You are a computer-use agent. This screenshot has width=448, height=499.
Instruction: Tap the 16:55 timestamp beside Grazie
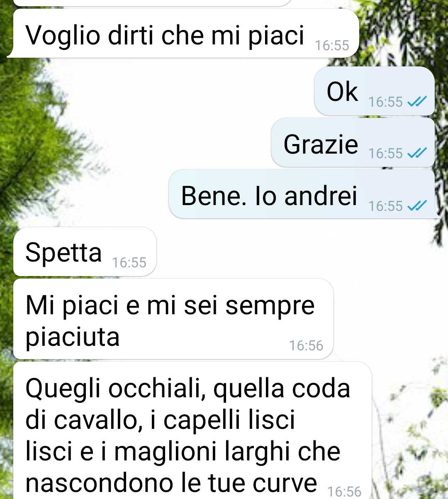pos(385,154)
